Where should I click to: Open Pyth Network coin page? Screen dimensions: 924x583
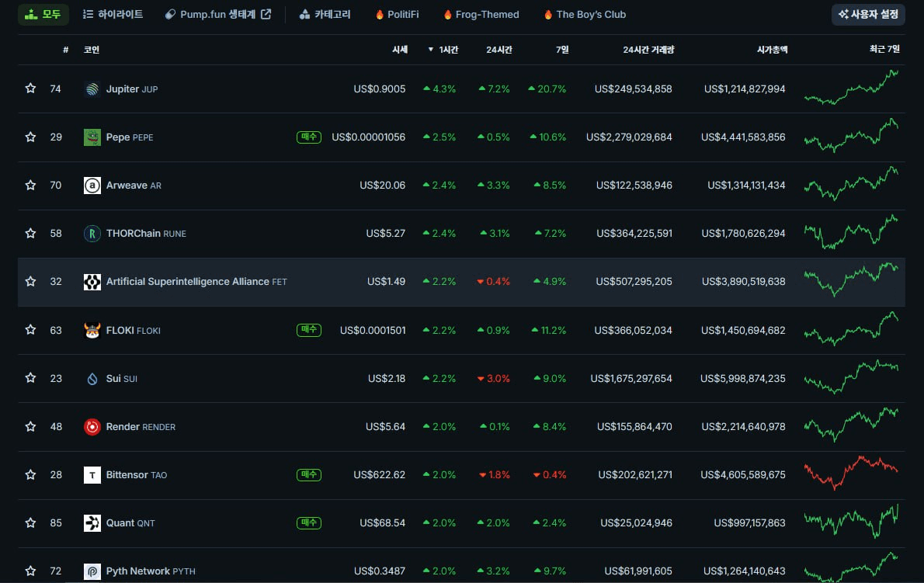click(x=151, y=571)
